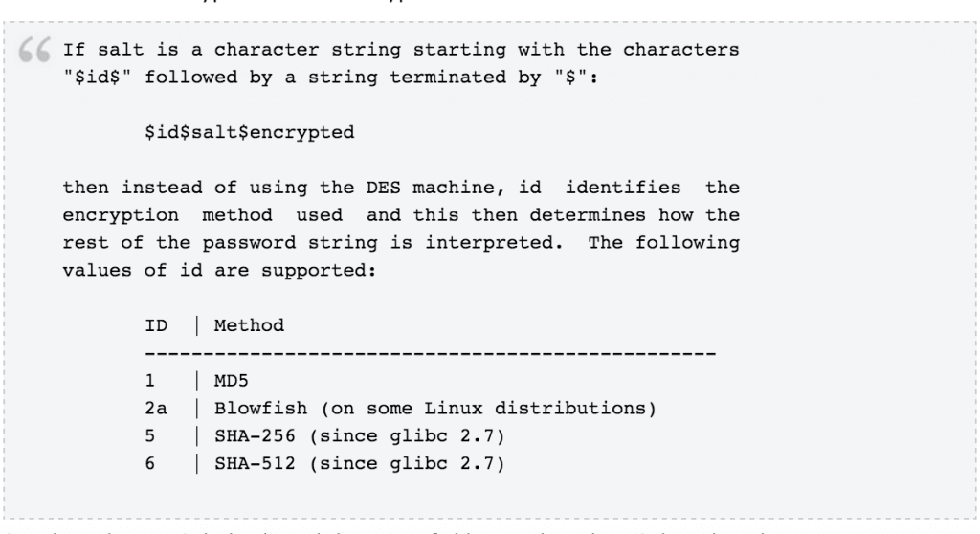Screen dimensions: 980x534
Task: Click the ID value 5
Action: tap(150, 435)
